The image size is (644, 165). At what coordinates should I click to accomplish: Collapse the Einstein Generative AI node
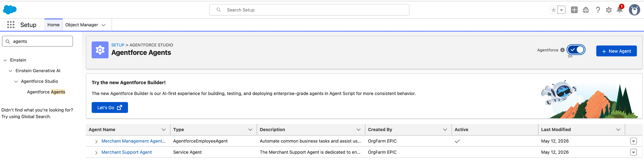[10, 71]
